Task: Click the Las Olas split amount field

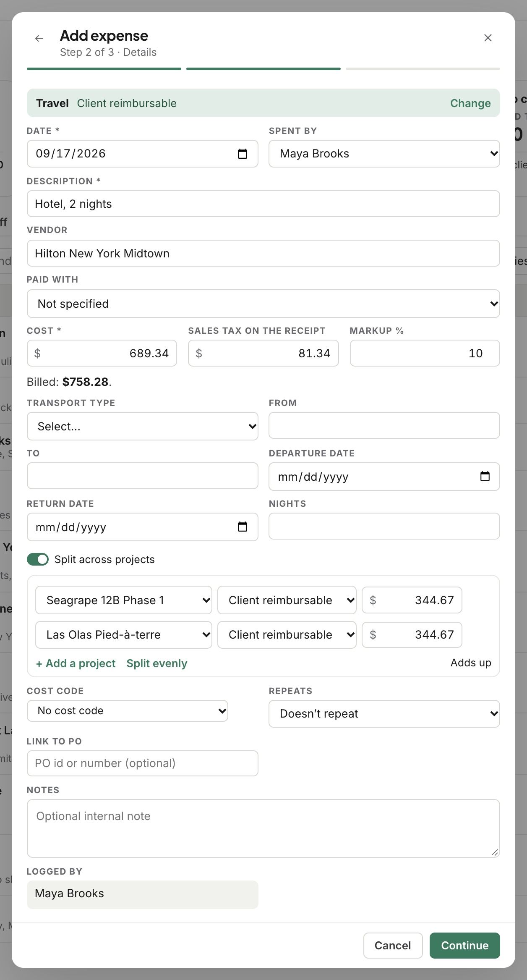Action: (x=412, y=634)
